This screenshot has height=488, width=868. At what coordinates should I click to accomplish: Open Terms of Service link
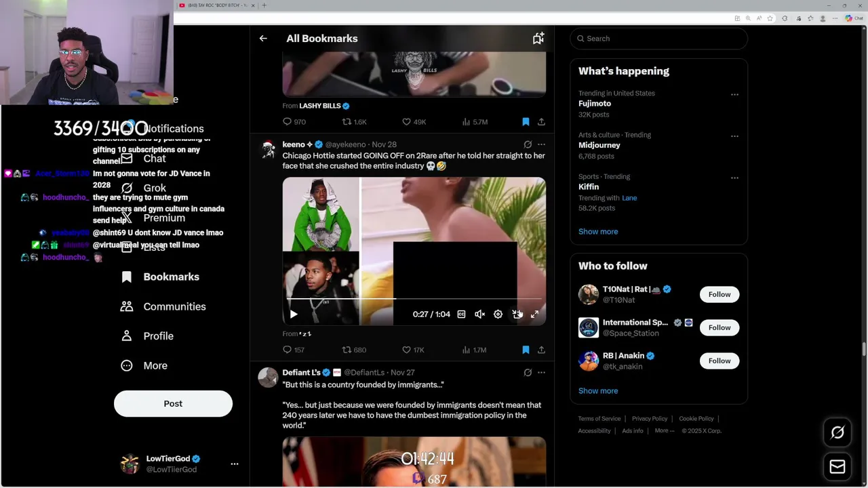pyautogui.click(x=599, y=419)
